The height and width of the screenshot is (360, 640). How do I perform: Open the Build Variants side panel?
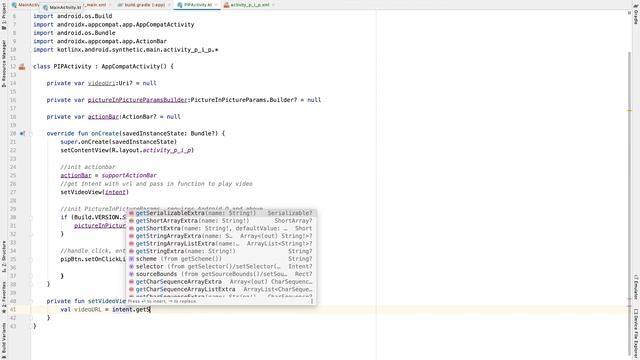pos(4,339)
